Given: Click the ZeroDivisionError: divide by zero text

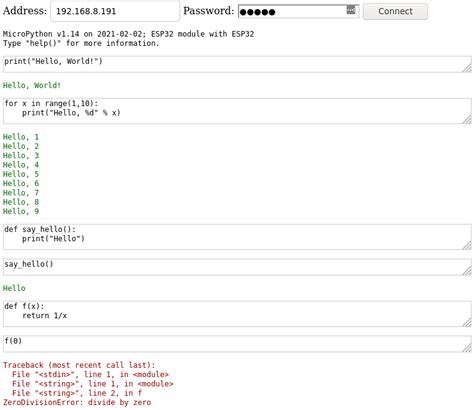Looking at the screenshot, I should [x=77, y=402].
